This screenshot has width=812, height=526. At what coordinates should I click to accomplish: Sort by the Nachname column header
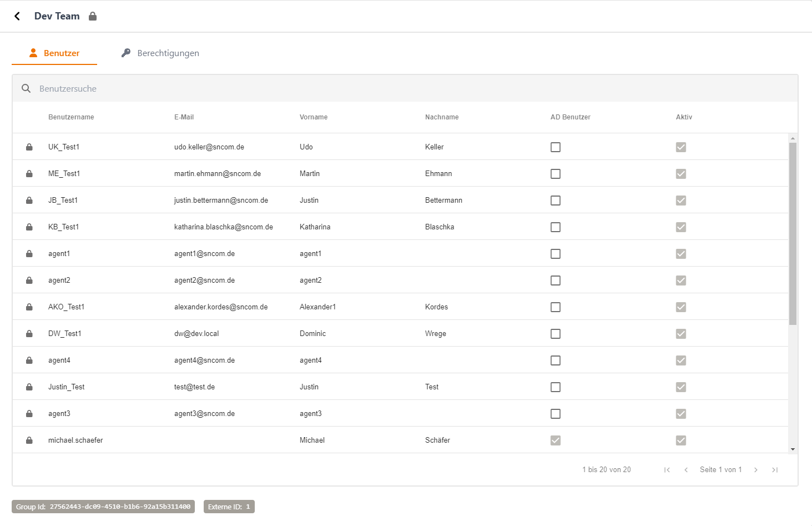click(442, 117)
